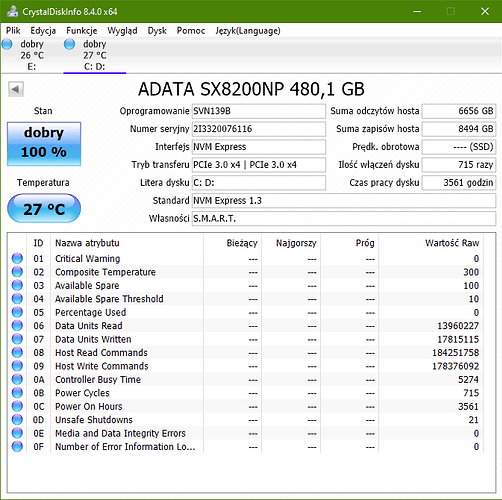502x500 pixels.
Task: Click status orb beside Composite Temperature
Action: pos(17,272)
